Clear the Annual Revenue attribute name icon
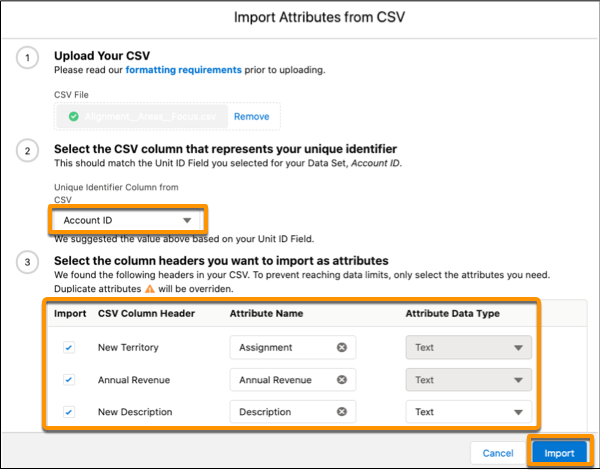The height and width of the screenshot is (470, 600). (342, 380)
